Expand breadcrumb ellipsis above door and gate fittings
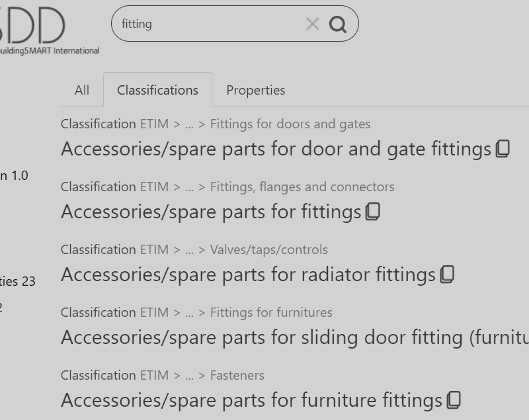 pyautogui.click(x=190, y=124)
